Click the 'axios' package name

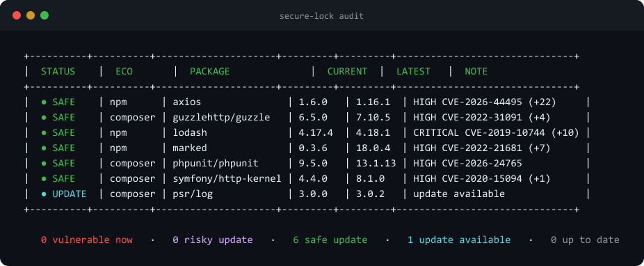[x=187, y=102]
